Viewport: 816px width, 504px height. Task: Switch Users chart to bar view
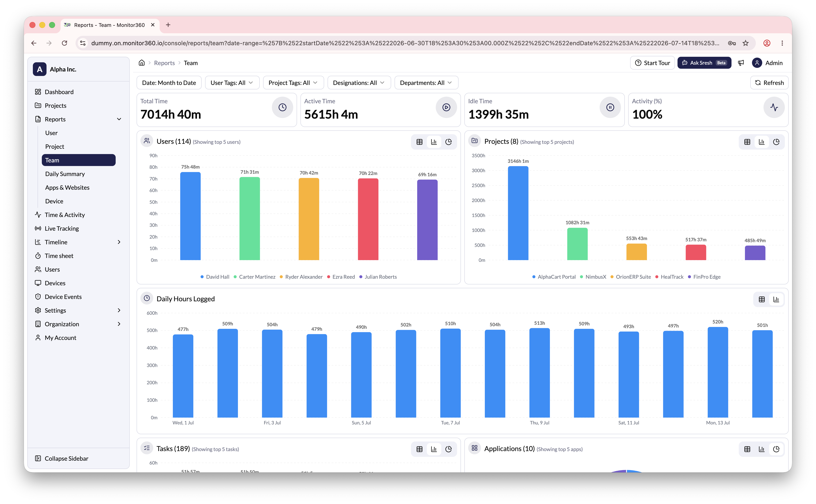coord(434,142)
